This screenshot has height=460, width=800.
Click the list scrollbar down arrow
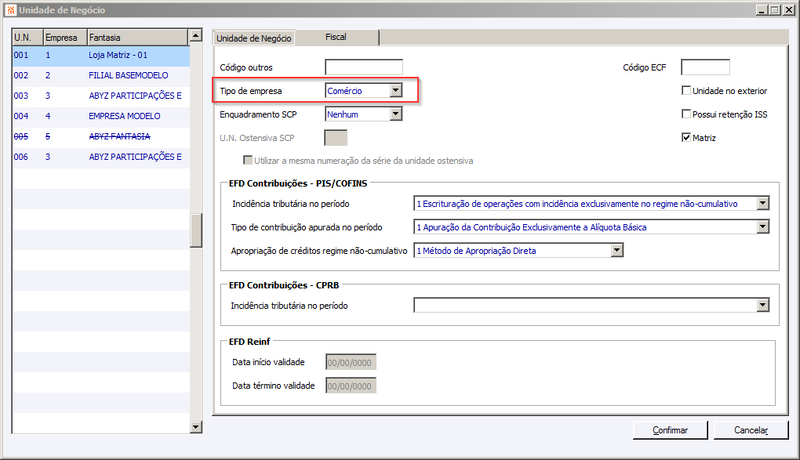pos(196,427)
